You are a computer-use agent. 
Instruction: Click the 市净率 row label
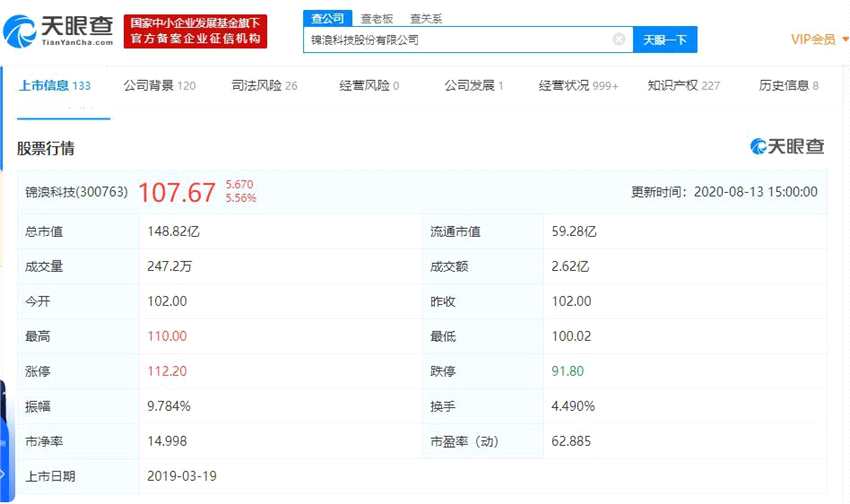point(44,442)
